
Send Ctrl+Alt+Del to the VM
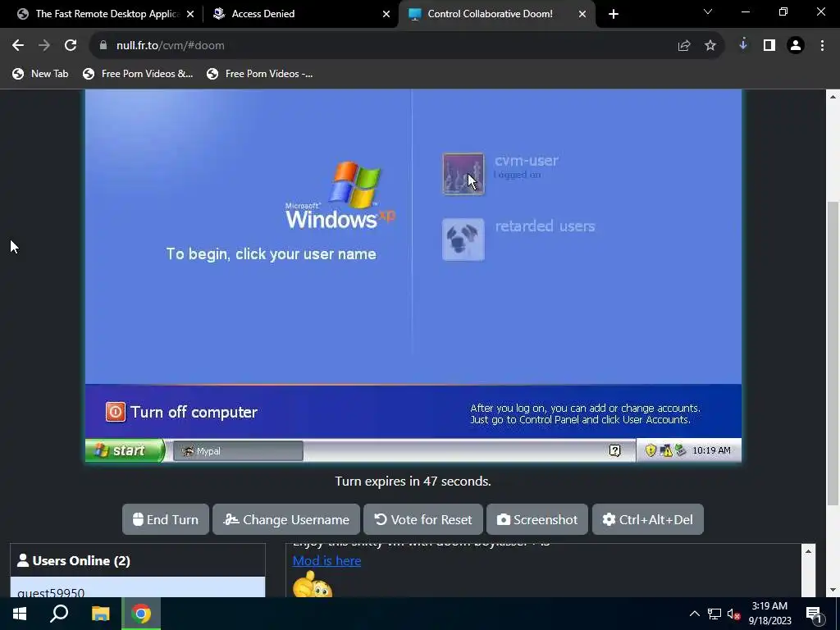pos(648,519)
